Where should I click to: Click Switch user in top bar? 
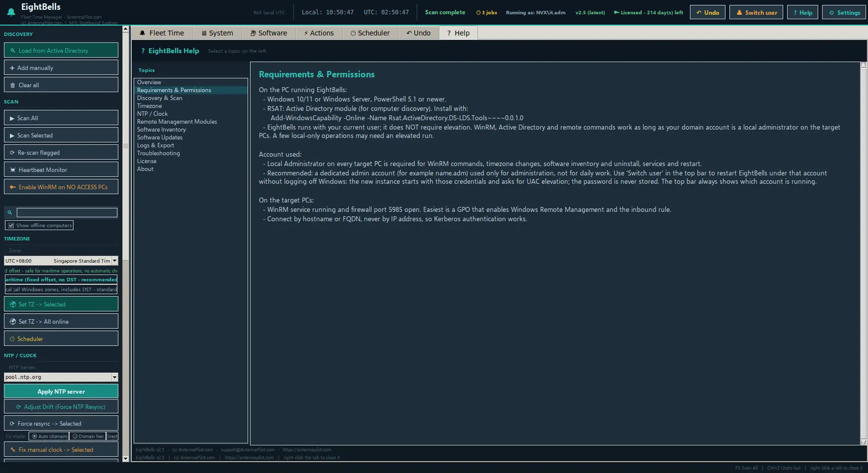[x=756, y=12]
